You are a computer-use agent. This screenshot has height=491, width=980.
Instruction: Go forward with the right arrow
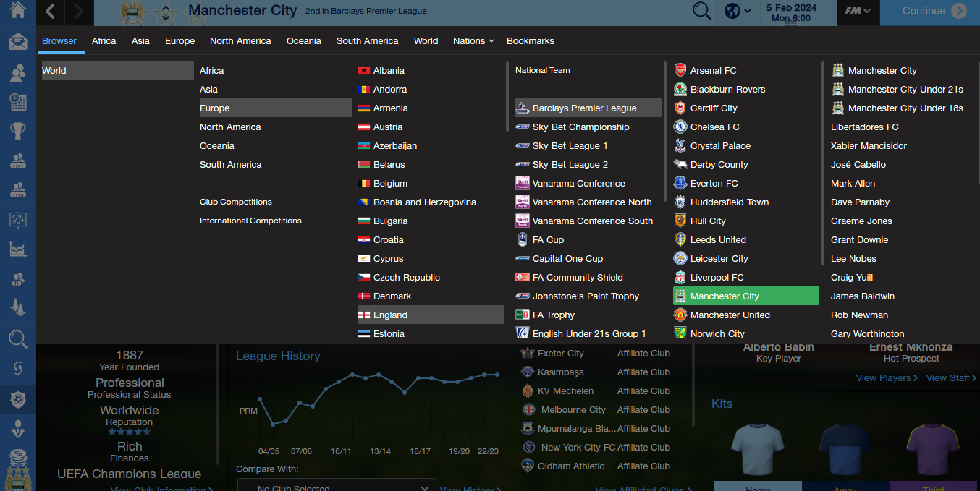pos(79,11)
